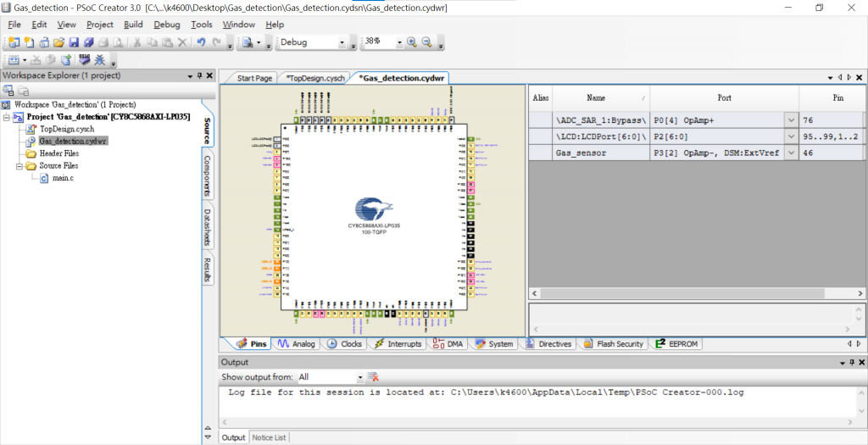868x445 pixels.
Task: Click the Build project icon
Action: 14,60
